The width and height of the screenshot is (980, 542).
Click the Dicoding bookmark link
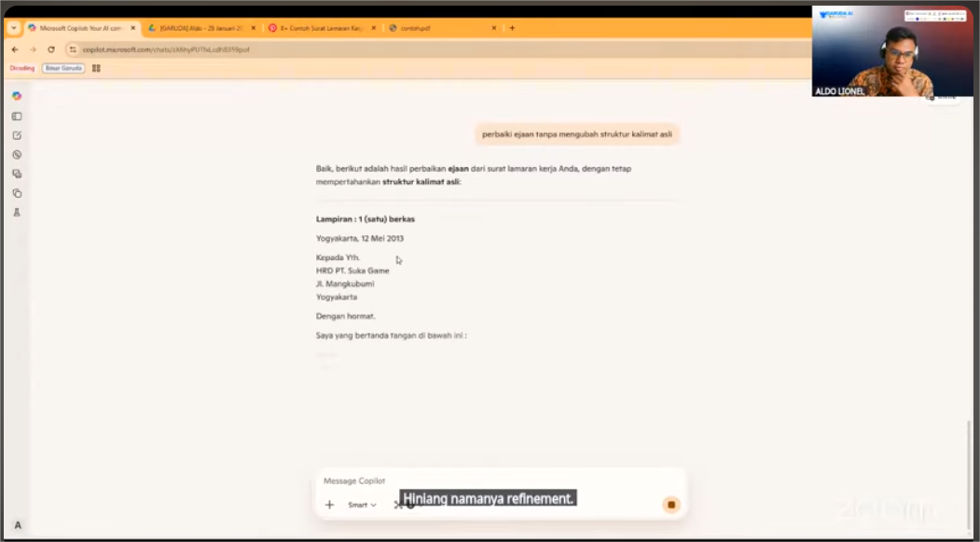click(21, 68)
